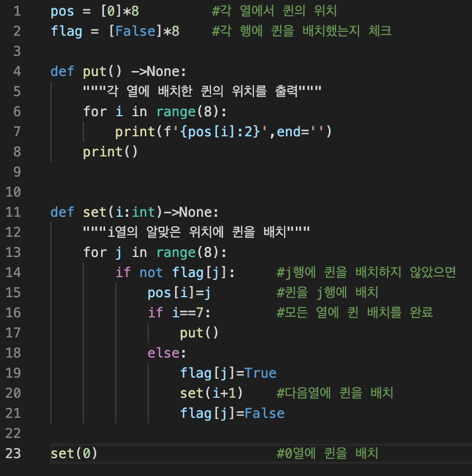The image size is (472, 476).
Task: Click the 'def' keyword on line 11
Action: pos(62,212)
